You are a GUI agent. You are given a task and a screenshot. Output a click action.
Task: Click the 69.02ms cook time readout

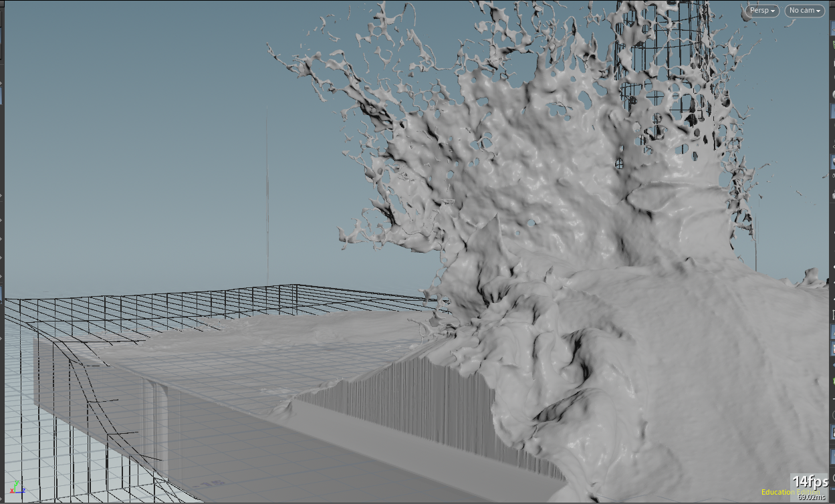coord(812,497)
